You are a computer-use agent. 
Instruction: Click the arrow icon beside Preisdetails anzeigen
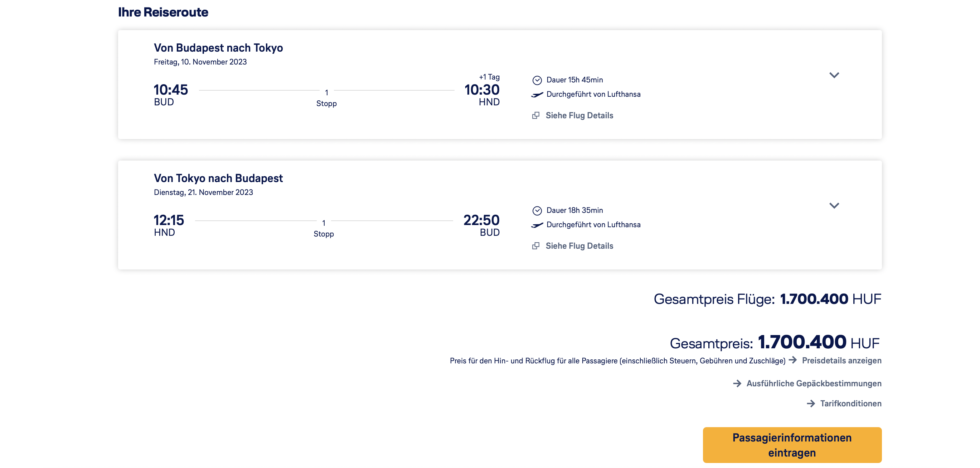(793, 360)
